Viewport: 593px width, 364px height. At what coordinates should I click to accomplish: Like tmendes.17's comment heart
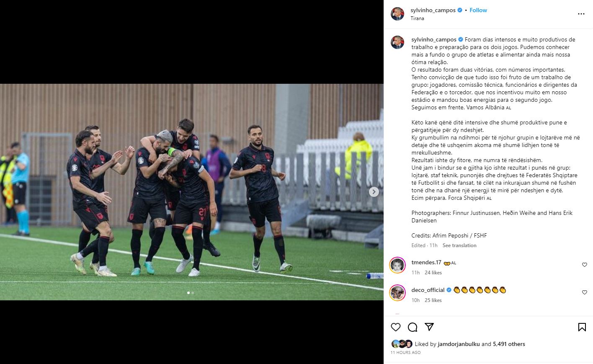(585, 265)
